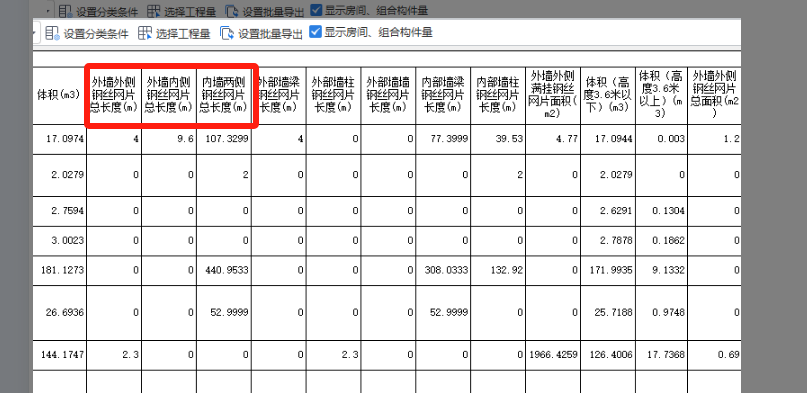Viewport: 807px width, 393px height.
Task: Select 外部墙柱钢丝网片长度(m) column header
Action: click(x=334, y=95)
